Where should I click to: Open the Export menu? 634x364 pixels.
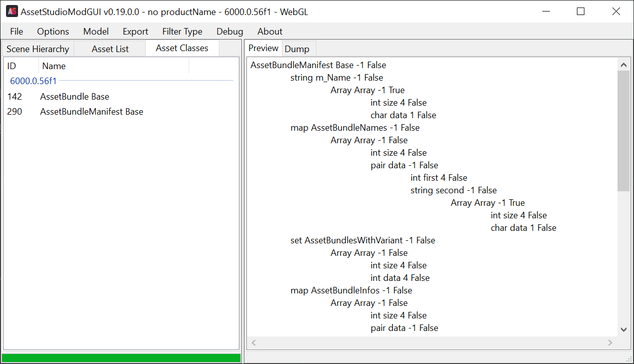tap(135, 32)
